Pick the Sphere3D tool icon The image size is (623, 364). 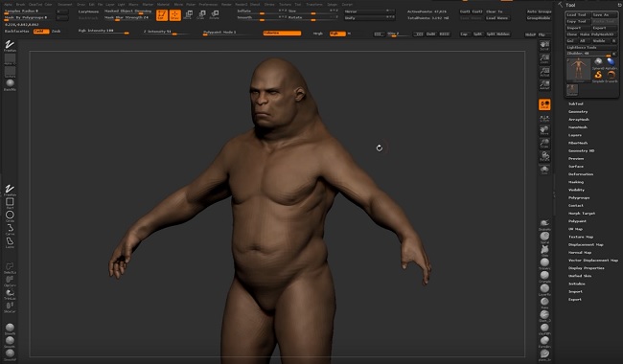coord(598,62)
